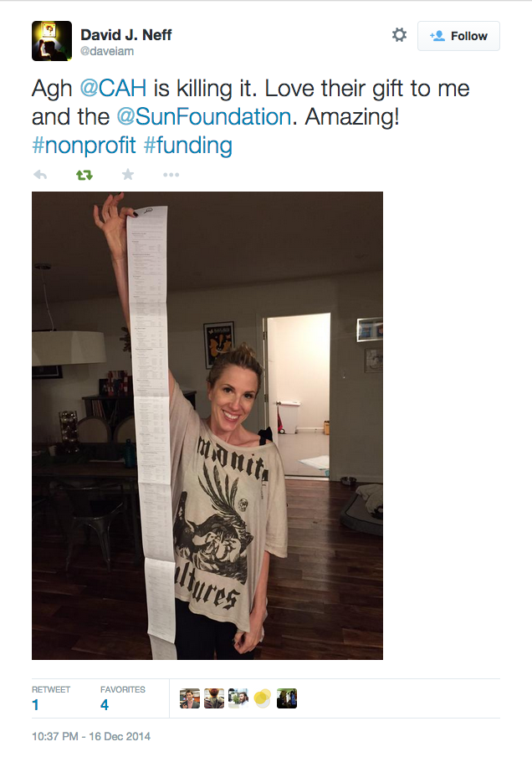This screenshot has height=762, width=532.
Task: Open the yellow circles avatar
Action: coord(263,698)
